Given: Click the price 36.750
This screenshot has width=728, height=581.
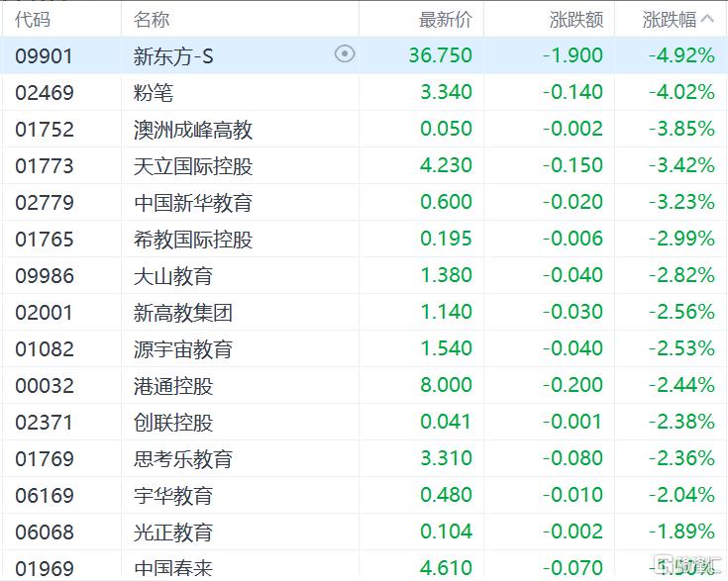Looking at the screenshot, I should pyautogui.click(x=440, y=55).
